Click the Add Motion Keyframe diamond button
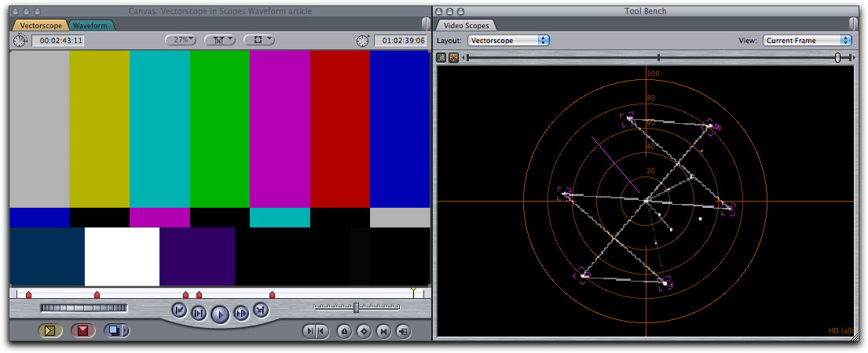The width and height of the screenshot is (868, 353). click(364, 332)
